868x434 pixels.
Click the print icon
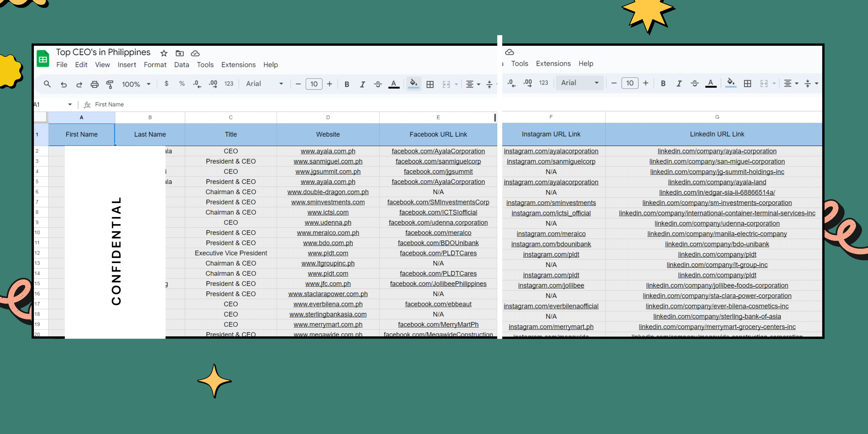click(95, 84)
